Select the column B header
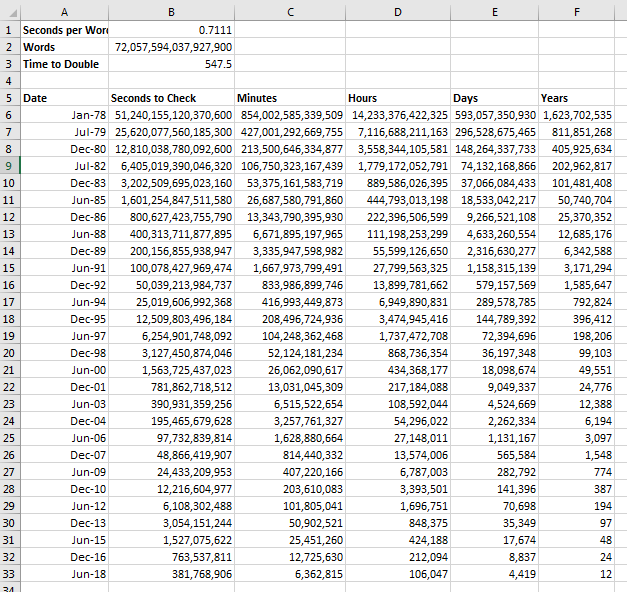This screenshot has height=592, width=627. (x=171, y=11)
